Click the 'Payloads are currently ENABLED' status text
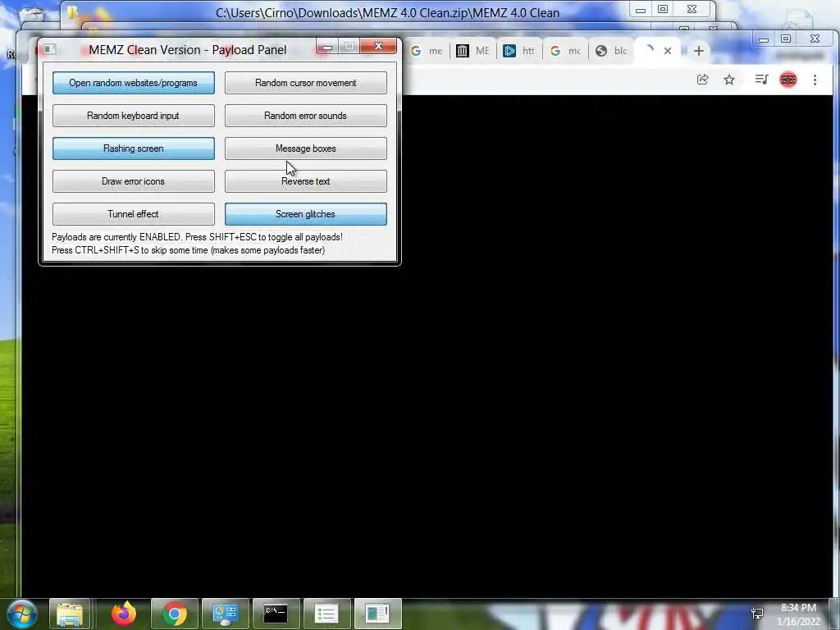This screenshot has width=840, height=630. click(x=197, y=237)
